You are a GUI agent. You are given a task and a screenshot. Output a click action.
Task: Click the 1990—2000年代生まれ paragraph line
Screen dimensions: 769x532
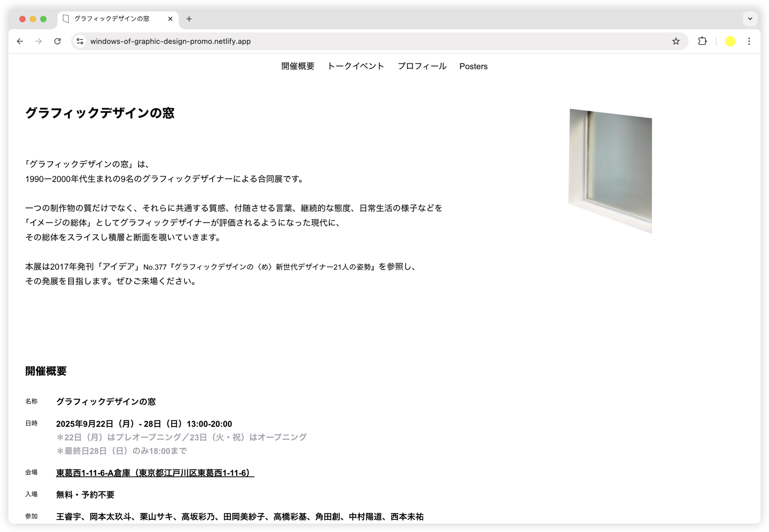pos(165,179)
